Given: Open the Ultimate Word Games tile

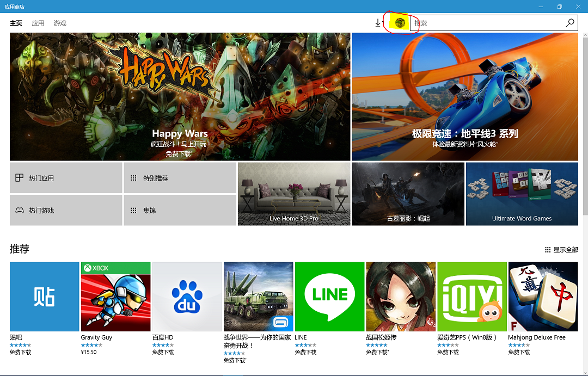Looking at the screenshot, I should [x=522, y=194].
